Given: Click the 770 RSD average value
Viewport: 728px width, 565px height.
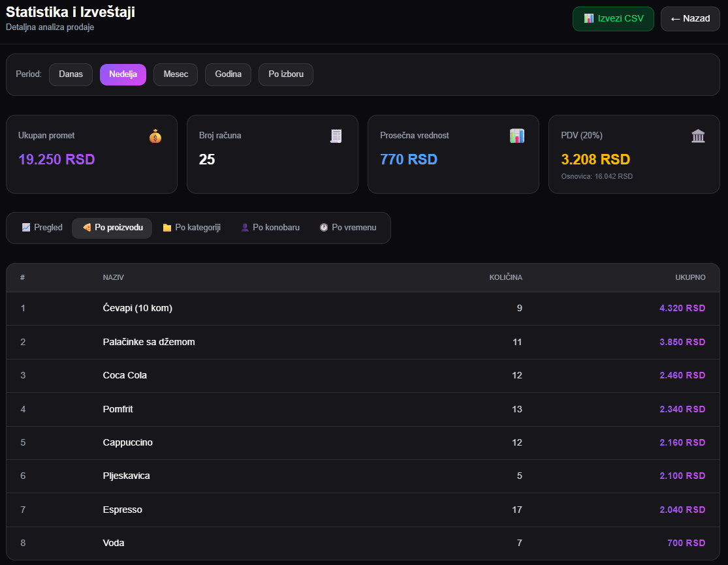Looking at the screenshot, I should click(x=409, y=160).
